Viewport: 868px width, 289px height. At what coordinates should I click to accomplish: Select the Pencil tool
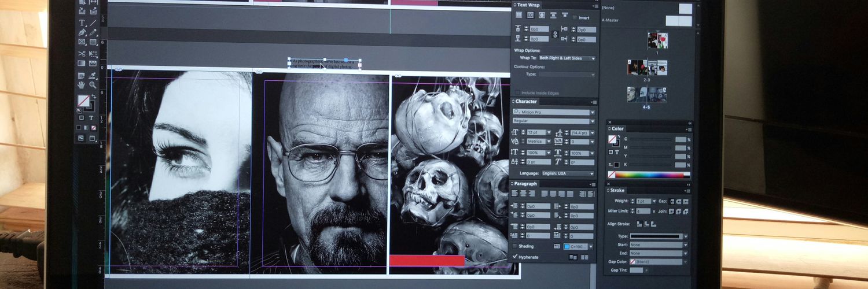(x=93, y=32)
